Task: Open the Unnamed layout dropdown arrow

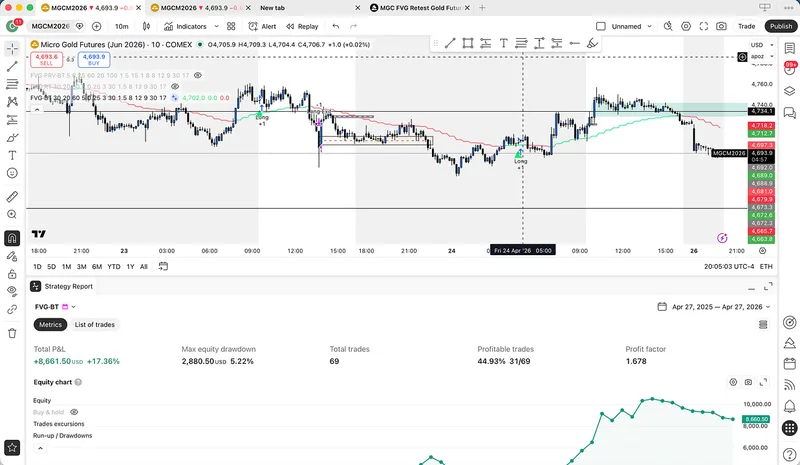Action: [x=649, y=26]
